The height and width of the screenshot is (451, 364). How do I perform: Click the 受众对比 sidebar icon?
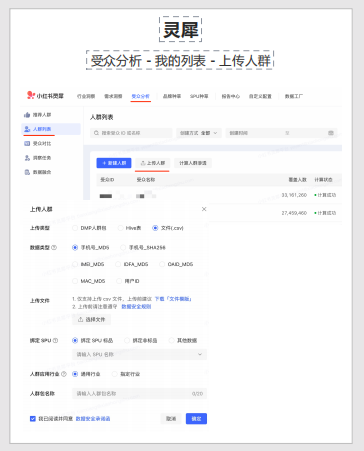coord(27,143)
